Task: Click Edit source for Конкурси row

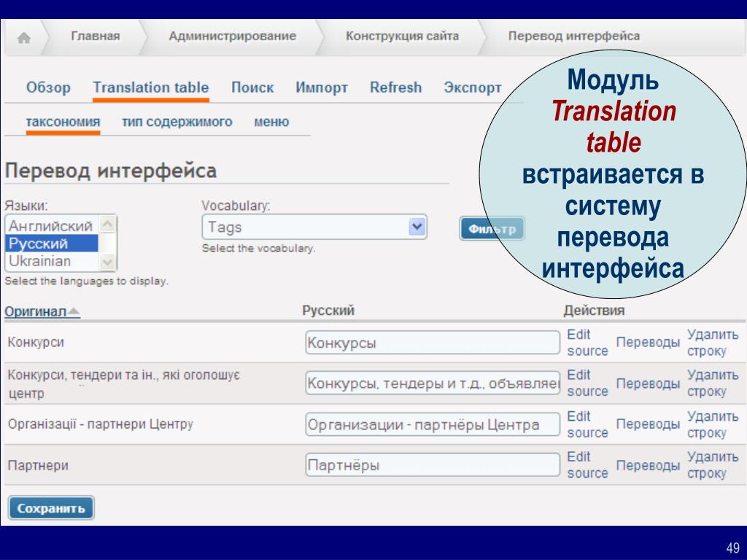Action: 587,343
